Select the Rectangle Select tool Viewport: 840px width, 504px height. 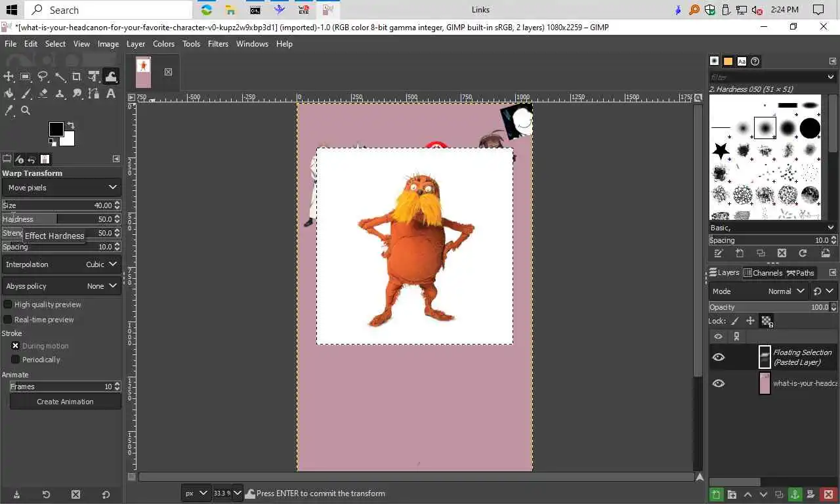(x=26, y=77)
